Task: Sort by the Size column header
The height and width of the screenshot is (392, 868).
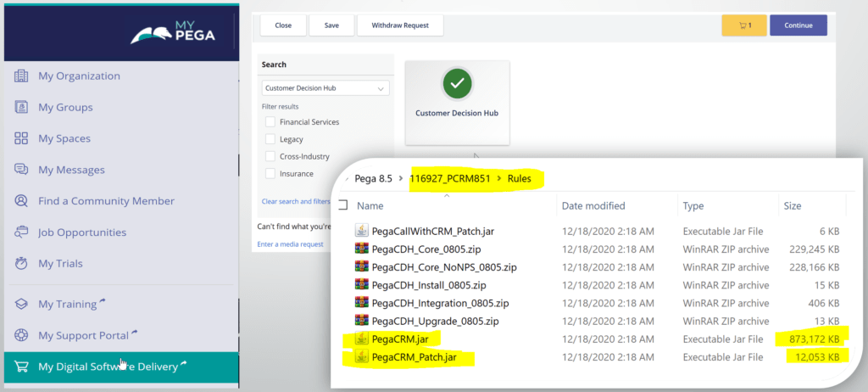Action: point(793,205)
